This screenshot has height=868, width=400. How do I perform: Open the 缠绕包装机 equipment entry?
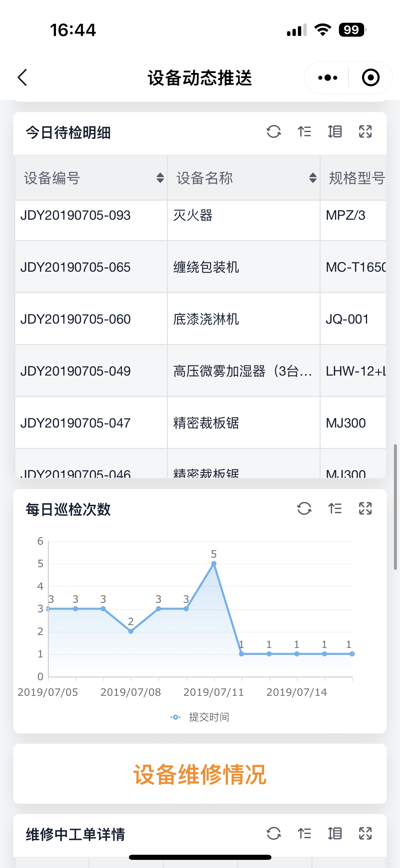click(206, 267)
